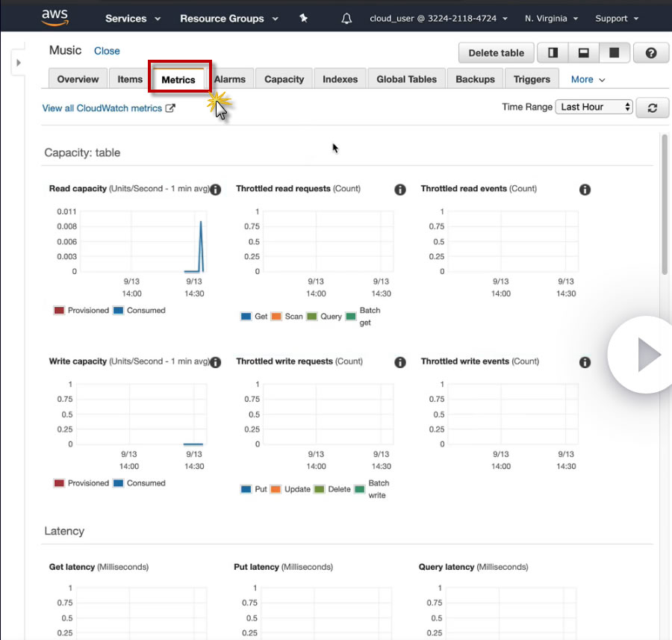Screen dimensions: 672x640
Task: Click the Capacity: table section heading
Action: coord(82,152)
